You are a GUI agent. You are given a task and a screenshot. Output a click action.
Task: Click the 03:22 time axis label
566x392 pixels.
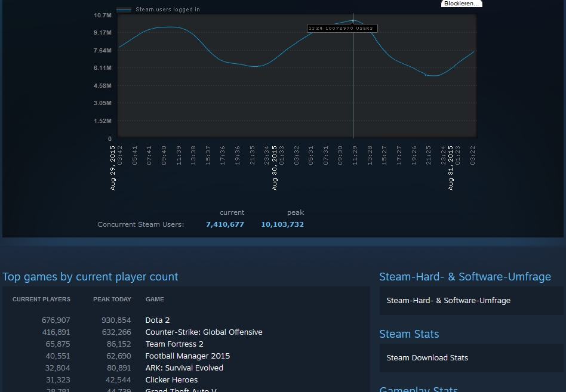(x=472, y=156)
